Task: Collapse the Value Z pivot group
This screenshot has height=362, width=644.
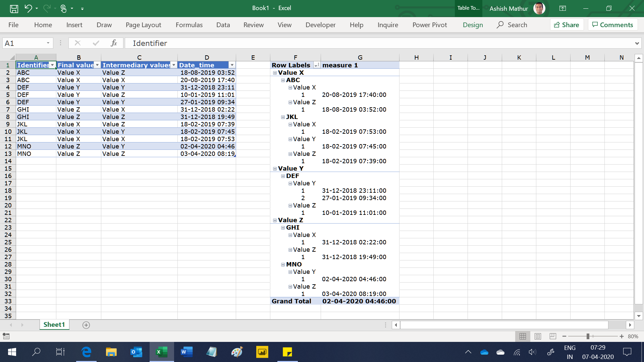Action: [x=275, y=220]
